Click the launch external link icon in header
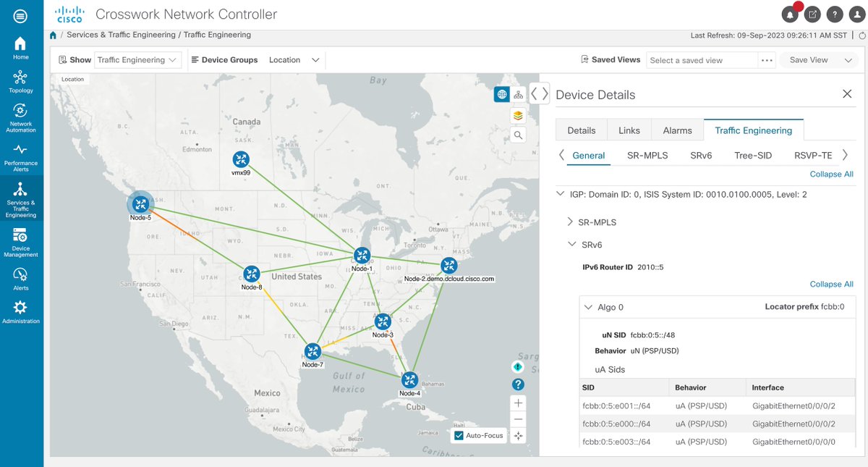The height and width of the screenshot is (467, 868). [x=812, y=14]
